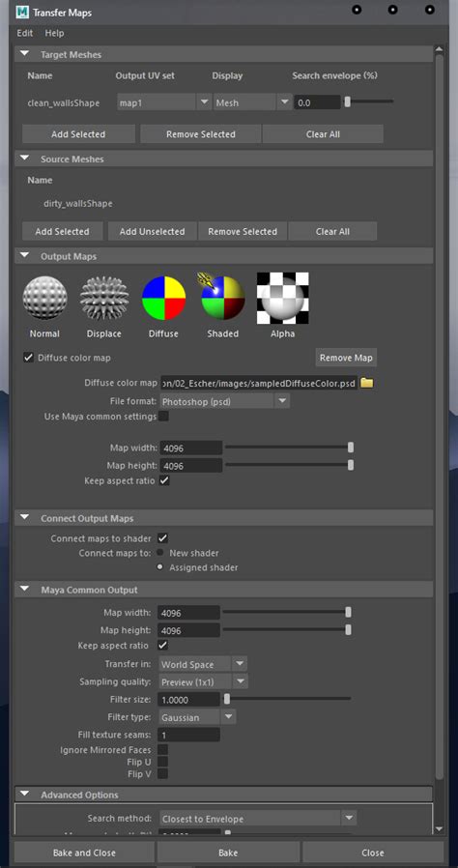Viewport: 458px width, 868px height.
Task: Open the Display Mesh dropdown
Action: tap(252, 102)
